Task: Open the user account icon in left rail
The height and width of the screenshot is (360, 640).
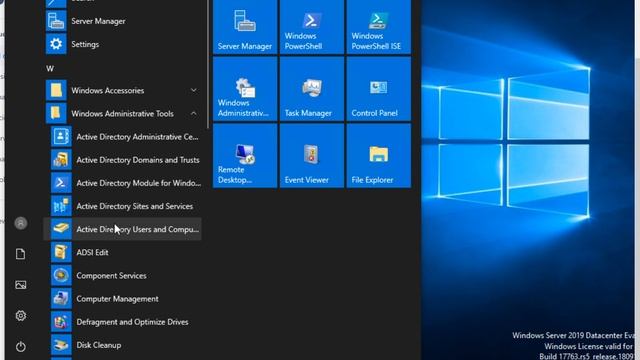Action: 21,223
